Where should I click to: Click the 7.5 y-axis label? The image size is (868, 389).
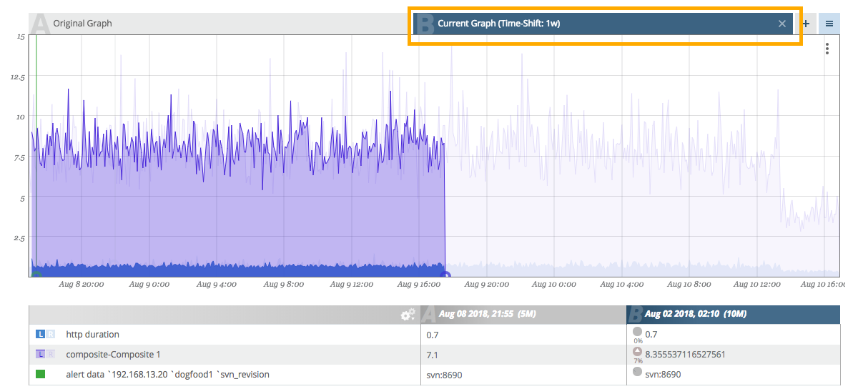tap(19, 157)
